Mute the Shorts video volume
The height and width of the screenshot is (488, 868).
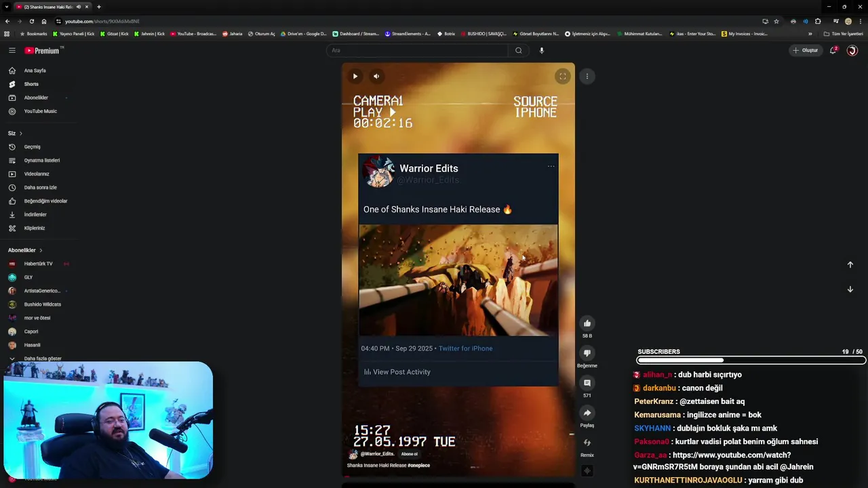point(376,76)
